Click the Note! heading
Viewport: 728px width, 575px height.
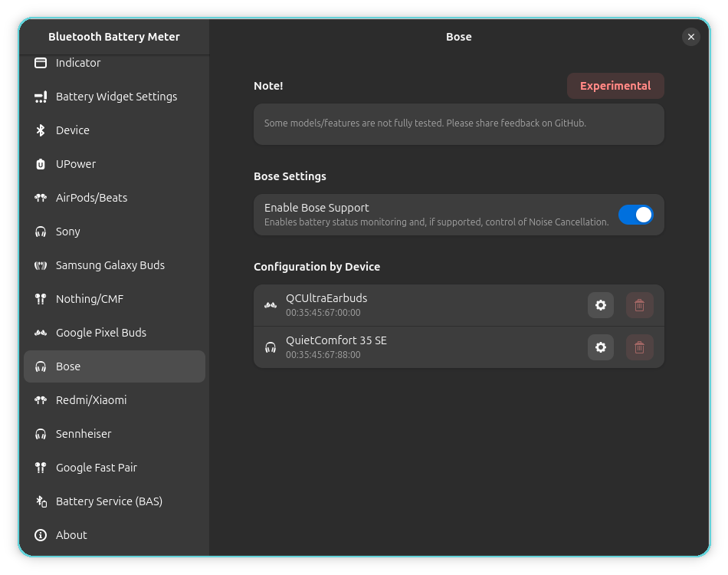(x=268, y=86)
